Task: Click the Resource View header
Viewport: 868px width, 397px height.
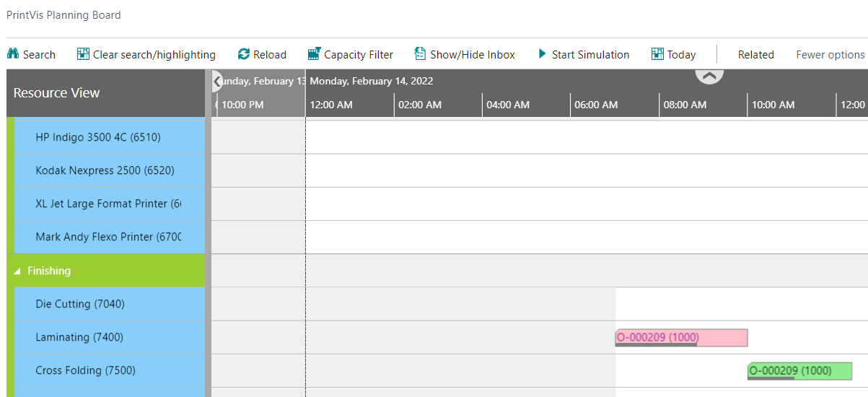Action: tap(105, 93)
